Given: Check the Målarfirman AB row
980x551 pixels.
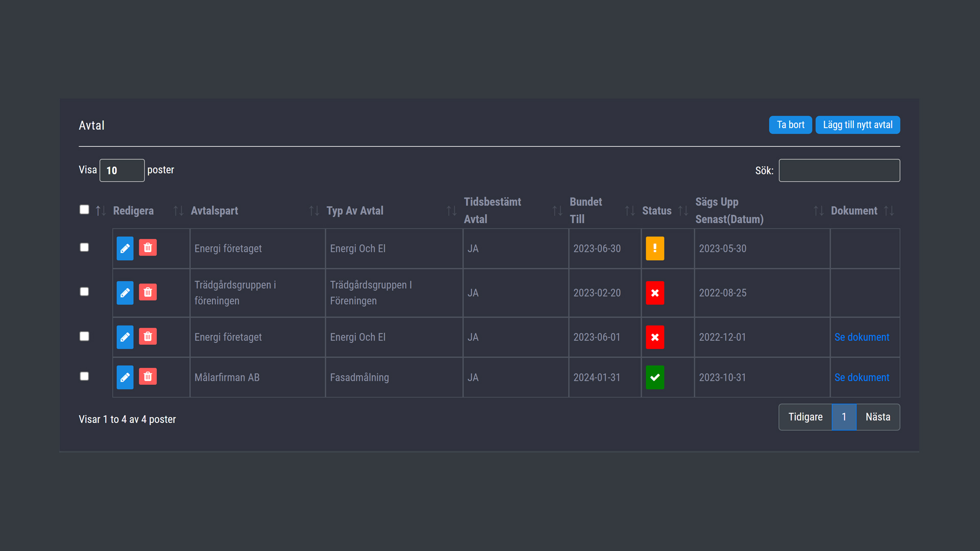Looking at the screenshot, I should coord(84,377).
